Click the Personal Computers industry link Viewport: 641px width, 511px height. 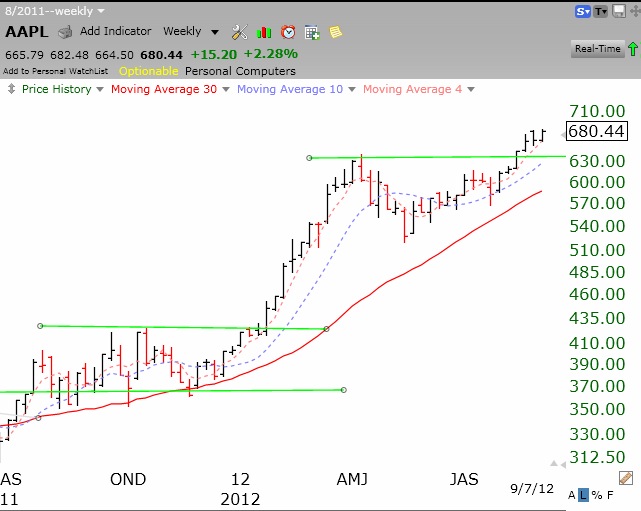pyautogui.click(x=240, y=71)
